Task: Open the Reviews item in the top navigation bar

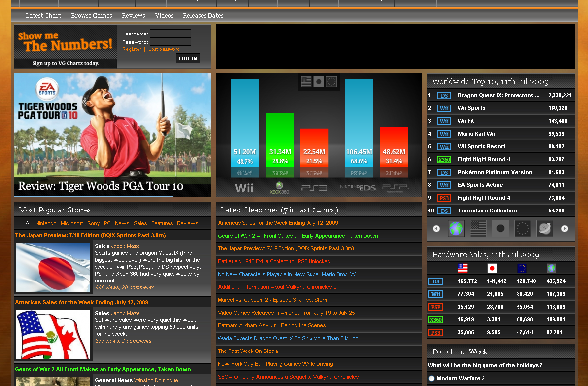Action: [134, 15]
